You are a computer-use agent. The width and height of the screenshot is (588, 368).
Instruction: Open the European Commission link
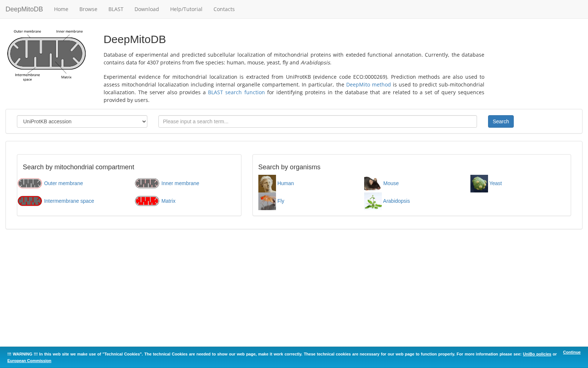click(29, 361)
